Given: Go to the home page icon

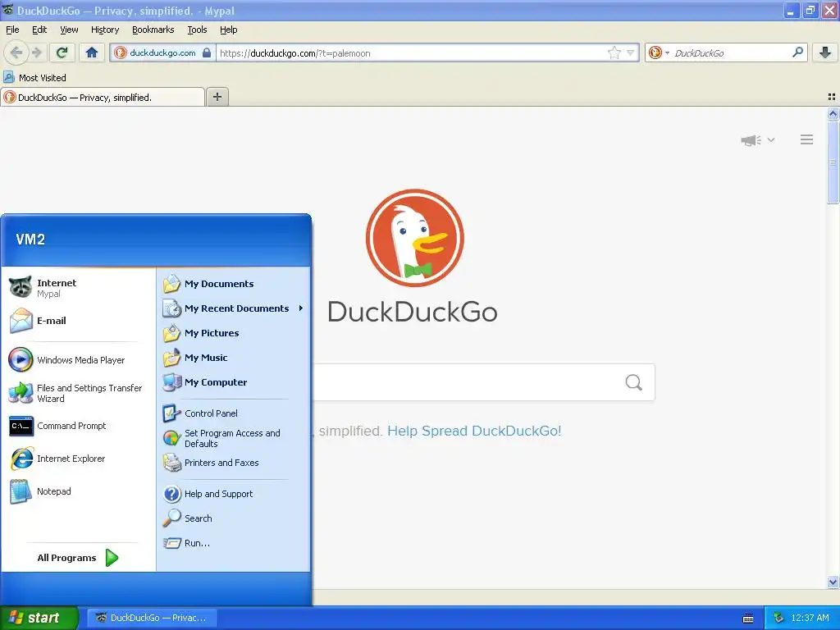Looking at the screenshot, I should (x=92, y=52).
